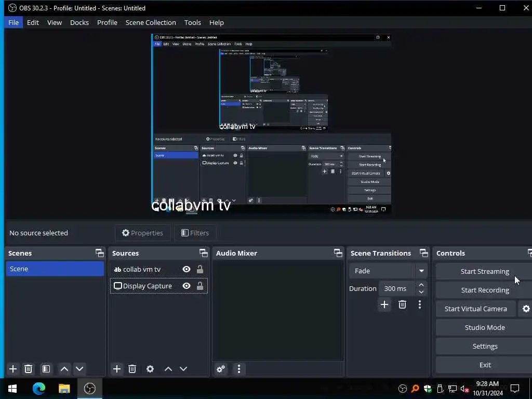Delete selected source with trash icon
Image resolution: width=532 pixels, height=399 pixels.
point(132,369)
